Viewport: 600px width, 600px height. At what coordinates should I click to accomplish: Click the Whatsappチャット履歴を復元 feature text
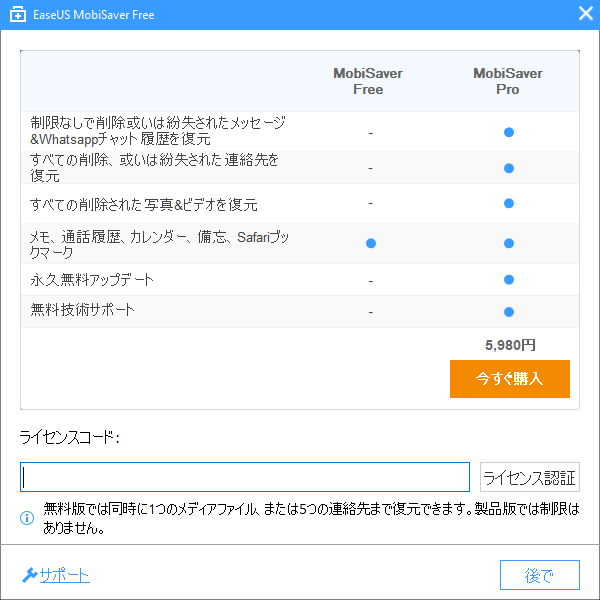click(158, 131)
